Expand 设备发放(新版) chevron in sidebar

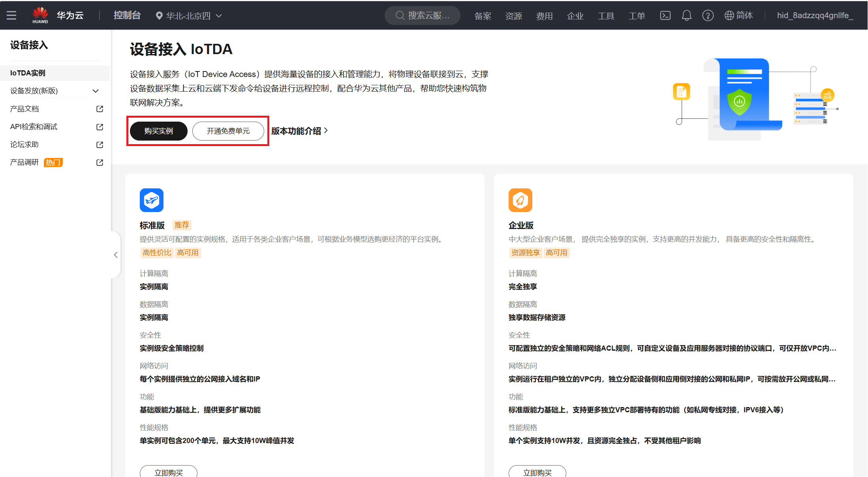pyautogui.click(x=96, y=91)
